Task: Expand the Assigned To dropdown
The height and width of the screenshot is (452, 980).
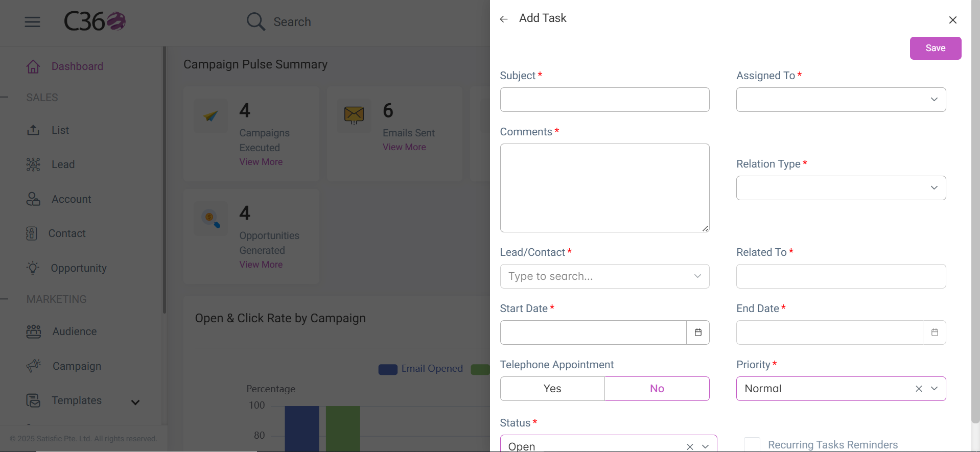Action: coord(841,100)
